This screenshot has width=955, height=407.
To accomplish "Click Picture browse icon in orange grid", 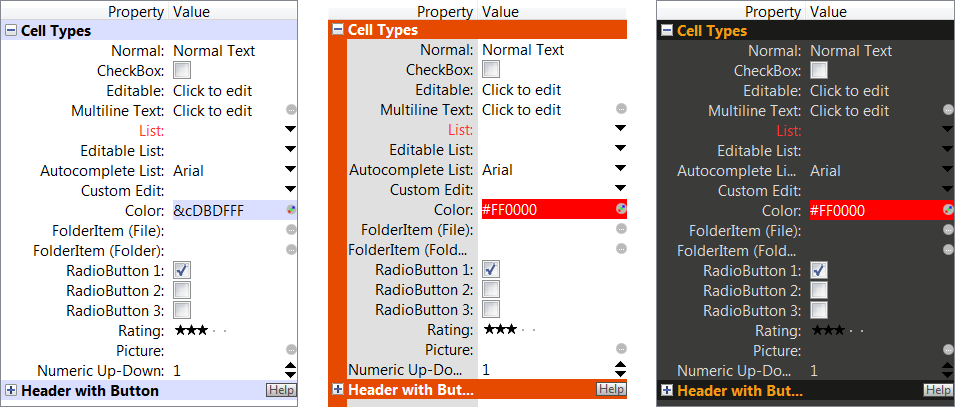I will click(x=621, y=349).
